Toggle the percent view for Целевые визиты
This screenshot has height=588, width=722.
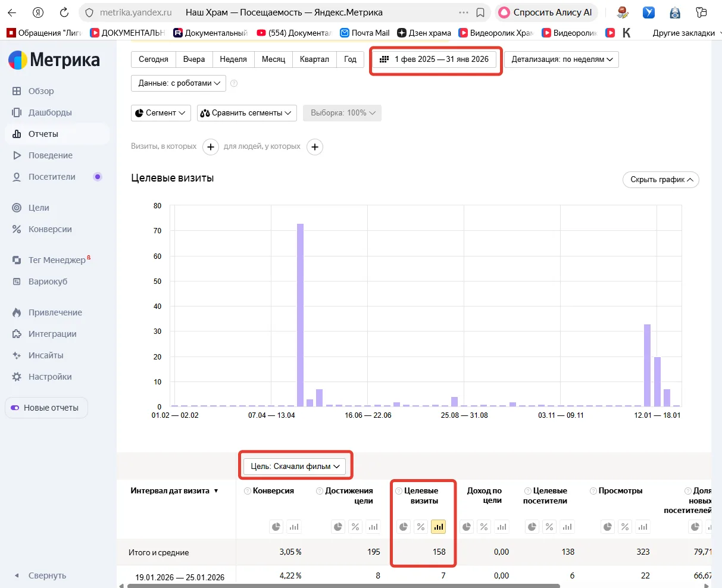coord(421,527)
